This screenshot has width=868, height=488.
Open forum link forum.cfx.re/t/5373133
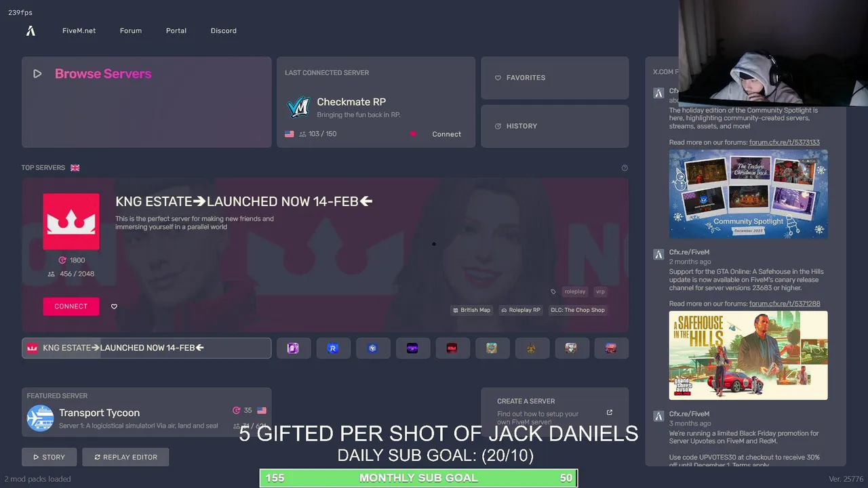pos(785,142)
